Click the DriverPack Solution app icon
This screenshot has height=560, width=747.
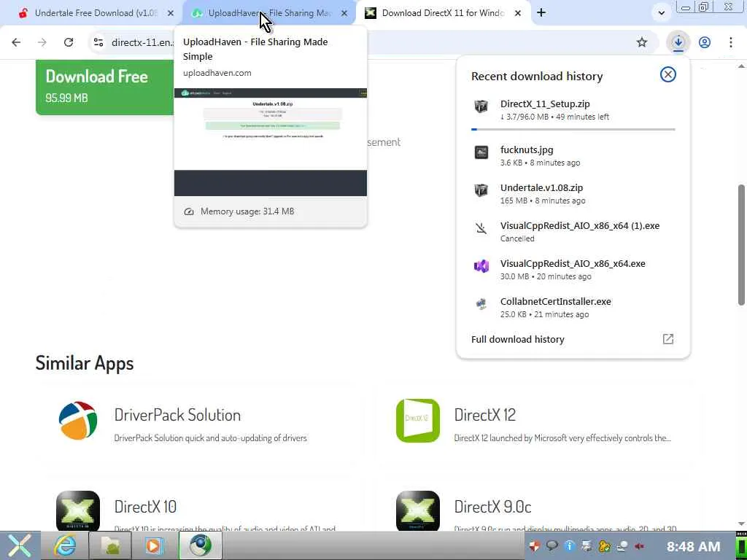[77, 421]
